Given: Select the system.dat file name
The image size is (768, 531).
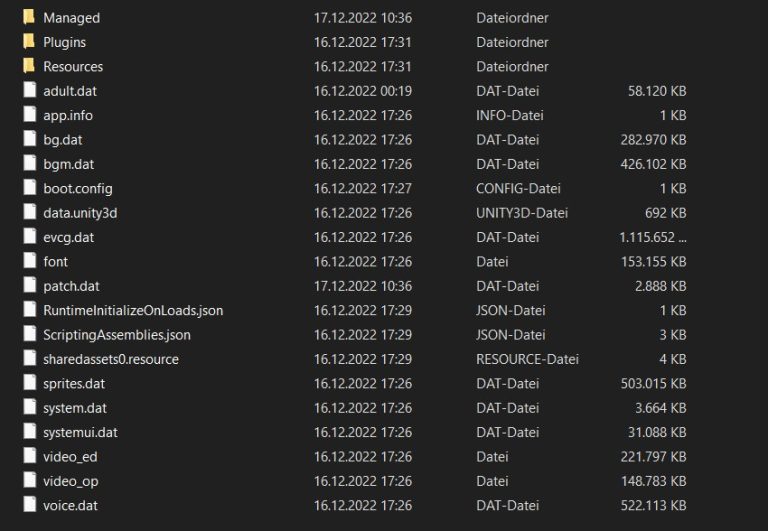Looking at the screenshot, I should (74, 408).
